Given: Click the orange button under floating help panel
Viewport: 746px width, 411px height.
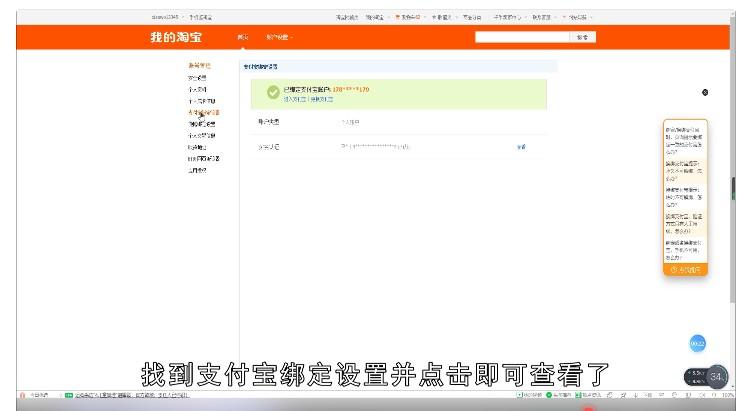Looking at the screenshot, I should pos(685,270).
